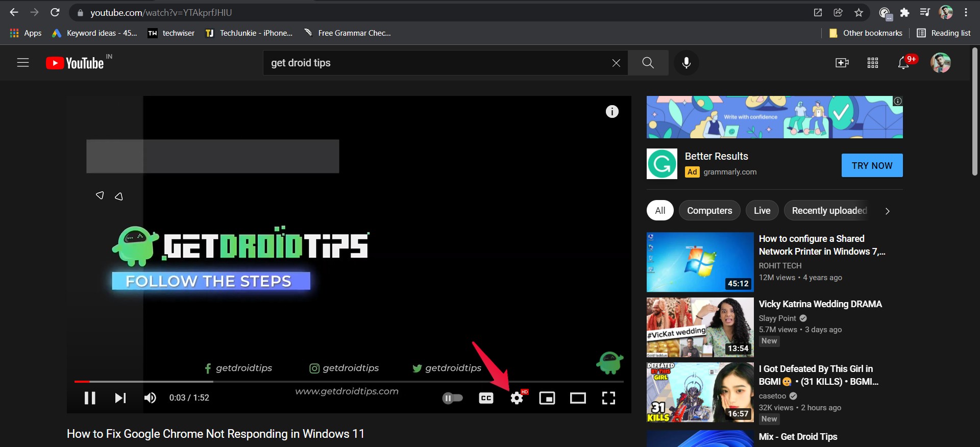Show video info card icon
The image size is (980, 447).
click(x=612, y=111)
